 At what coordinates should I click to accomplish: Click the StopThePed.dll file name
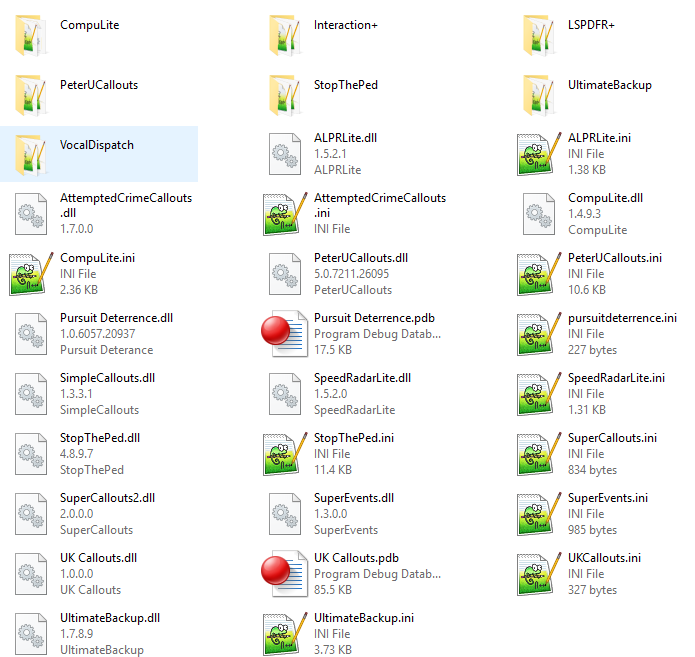(x=100, y=438)
